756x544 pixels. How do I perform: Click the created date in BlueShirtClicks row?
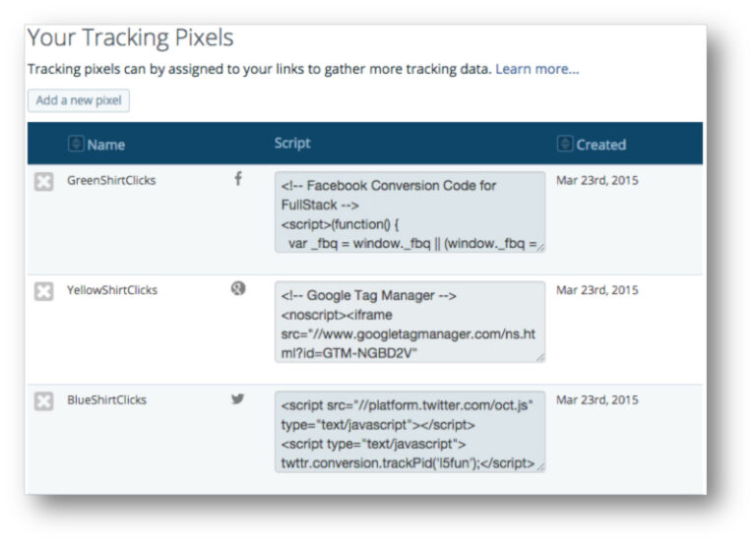point(598,400)
